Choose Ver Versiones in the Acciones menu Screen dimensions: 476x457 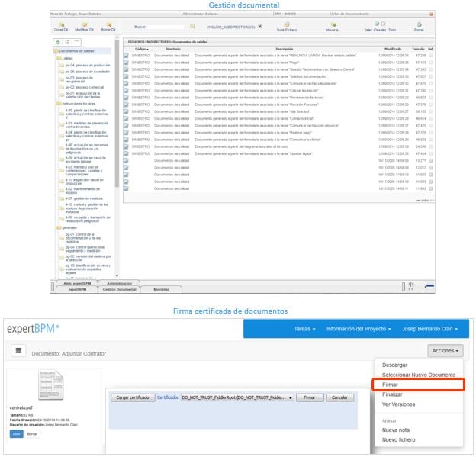pyautogui.click(x=398, y=404)
